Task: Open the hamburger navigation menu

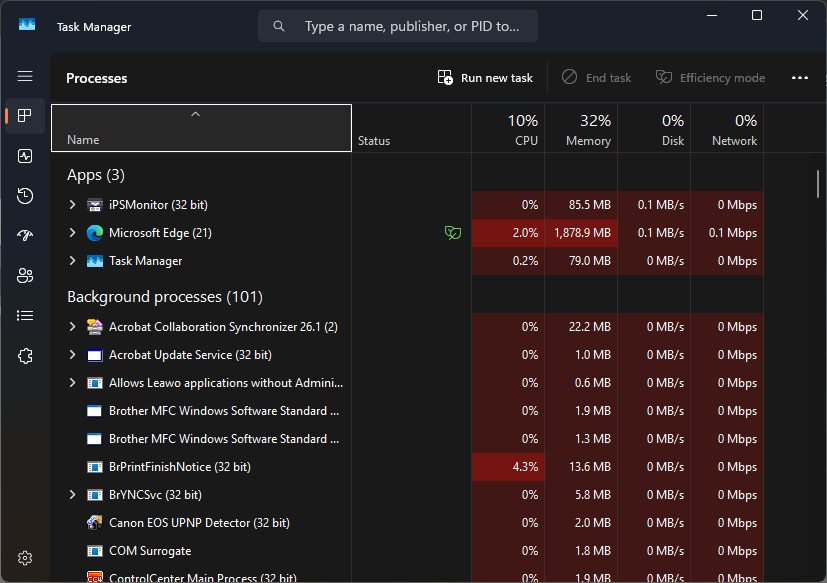Action: pos(25,77)
